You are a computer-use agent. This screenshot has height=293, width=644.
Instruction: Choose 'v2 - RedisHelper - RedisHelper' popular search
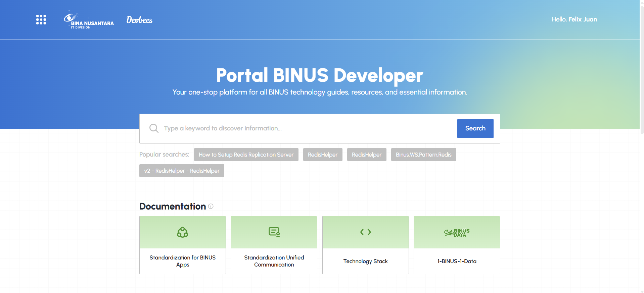pyautogui.click(x=182, y=171)
